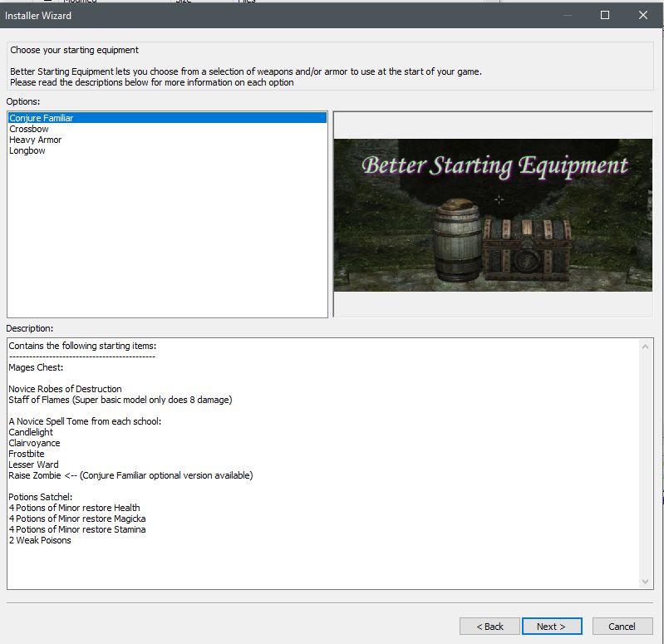The image size is (664, 644).
Task: Click the 'Clairvoyance' line in description
Action: click(x=34, y=443)
